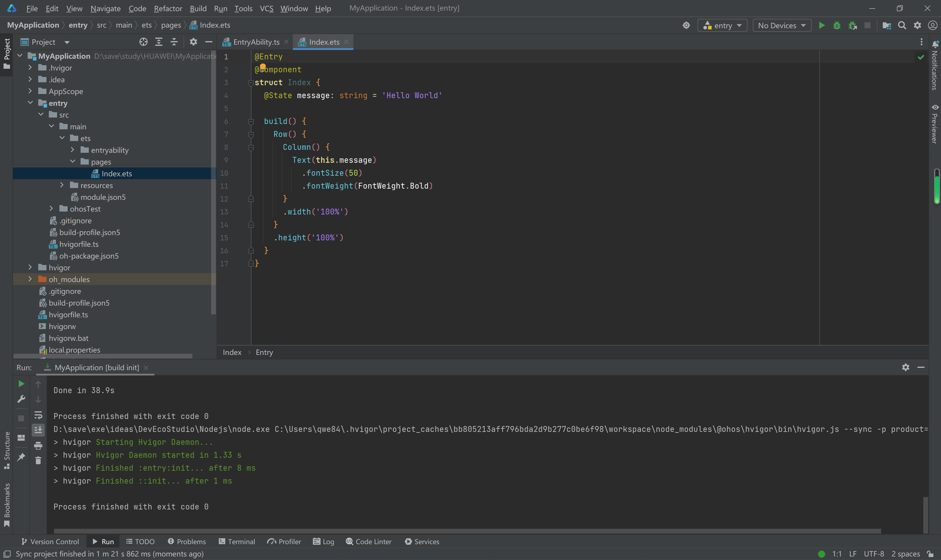
Task: Toggle scroll to end in Run console
Action: [x=38, y=430]
